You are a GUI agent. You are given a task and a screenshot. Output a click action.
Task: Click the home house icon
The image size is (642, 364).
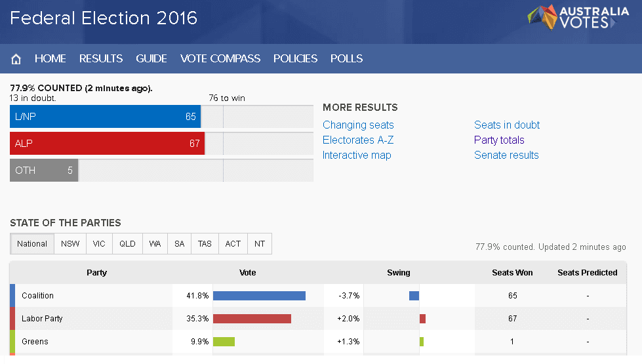point(16,59)
